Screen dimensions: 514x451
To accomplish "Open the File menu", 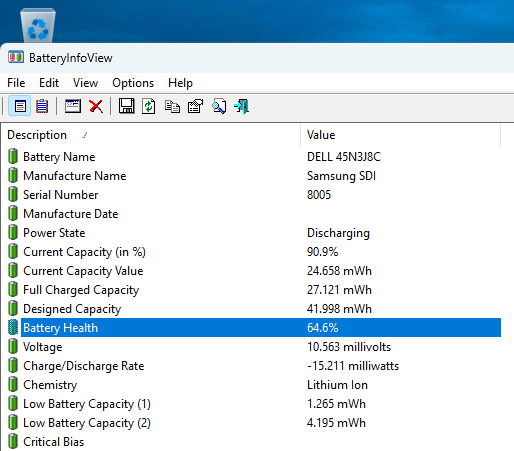I will point(16,83).
